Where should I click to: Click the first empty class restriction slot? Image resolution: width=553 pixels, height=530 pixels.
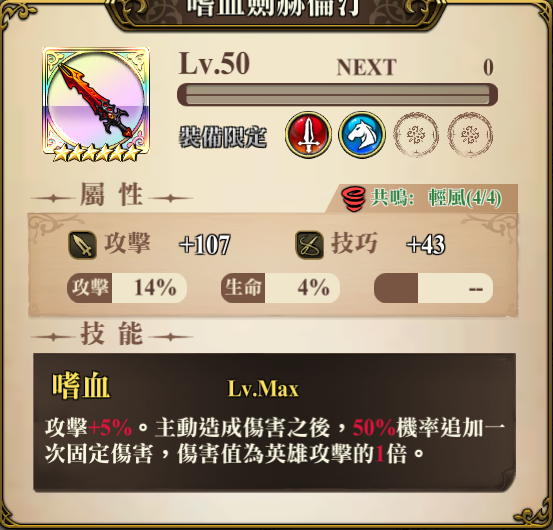click(x=416, y=135)
